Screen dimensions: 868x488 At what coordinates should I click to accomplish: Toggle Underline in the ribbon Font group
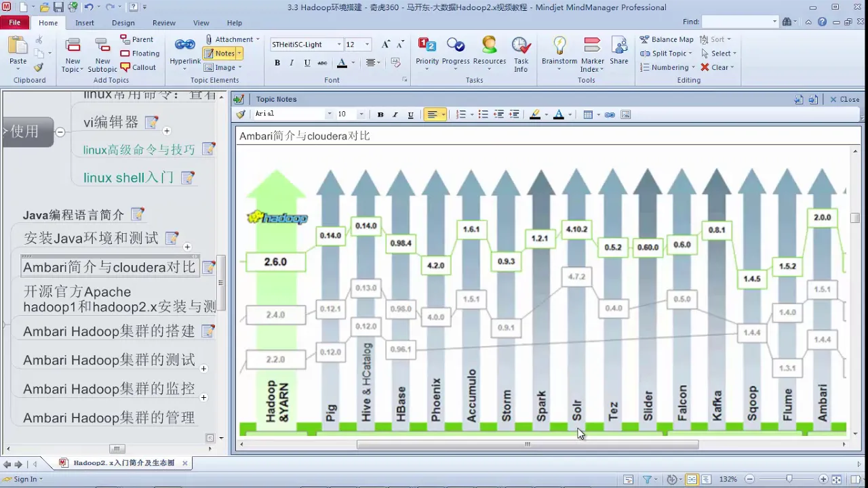[307, 62]
